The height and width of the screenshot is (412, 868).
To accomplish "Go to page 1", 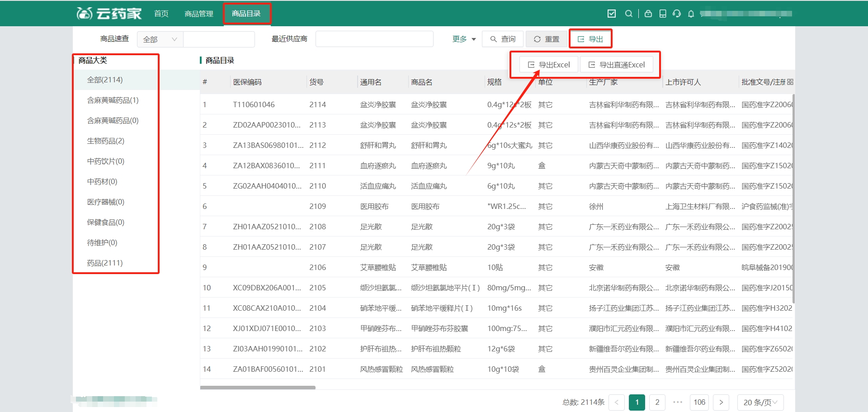I will (637, 402).
